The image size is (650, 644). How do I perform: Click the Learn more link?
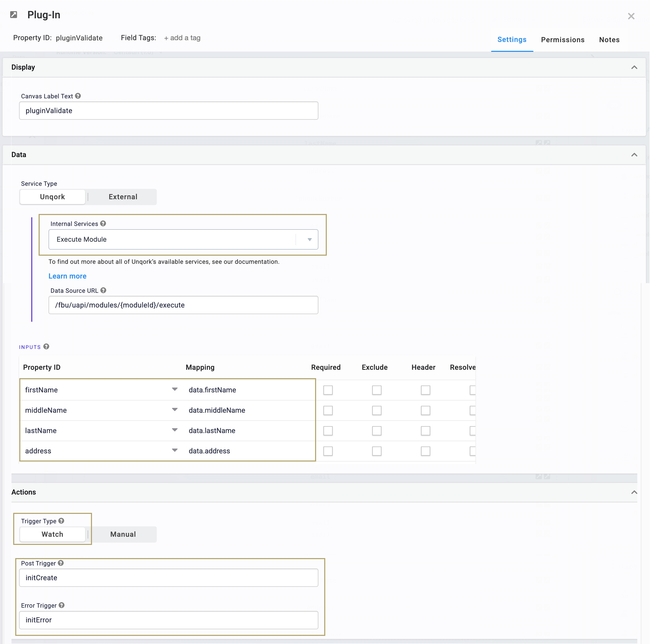point(67,276)
